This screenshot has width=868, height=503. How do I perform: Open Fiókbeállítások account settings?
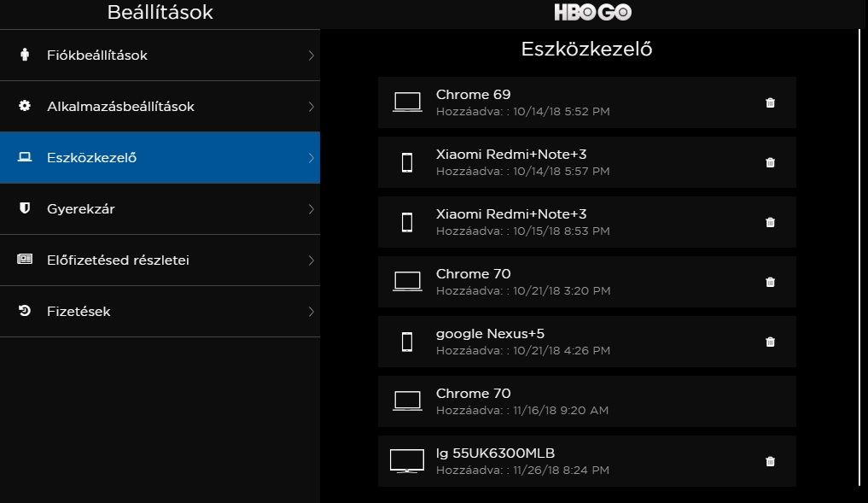click(x=160, y=56)
